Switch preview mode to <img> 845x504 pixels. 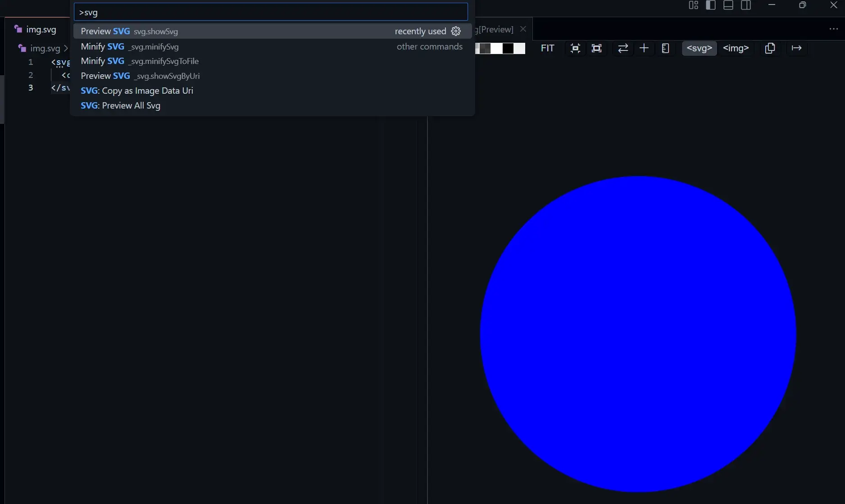(x=736, y=48)
